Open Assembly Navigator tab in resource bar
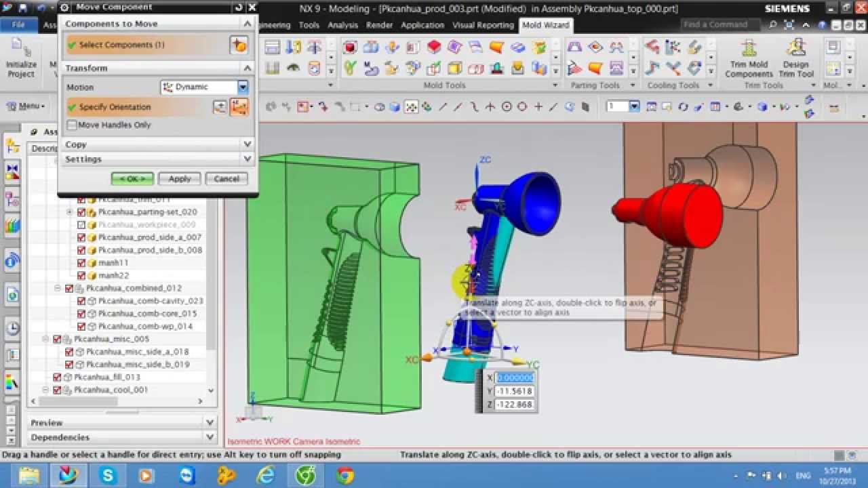868x488 pixels. [12, 145]
